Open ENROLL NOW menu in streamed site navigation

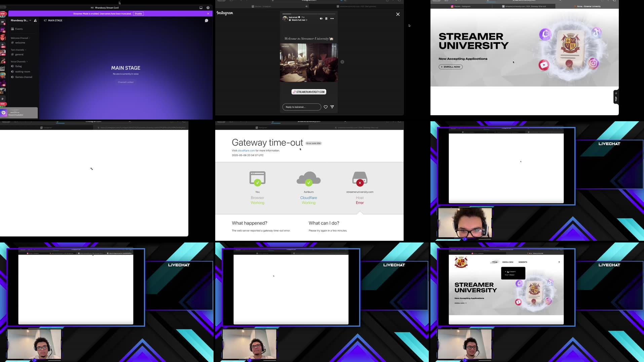click(508, 262)
